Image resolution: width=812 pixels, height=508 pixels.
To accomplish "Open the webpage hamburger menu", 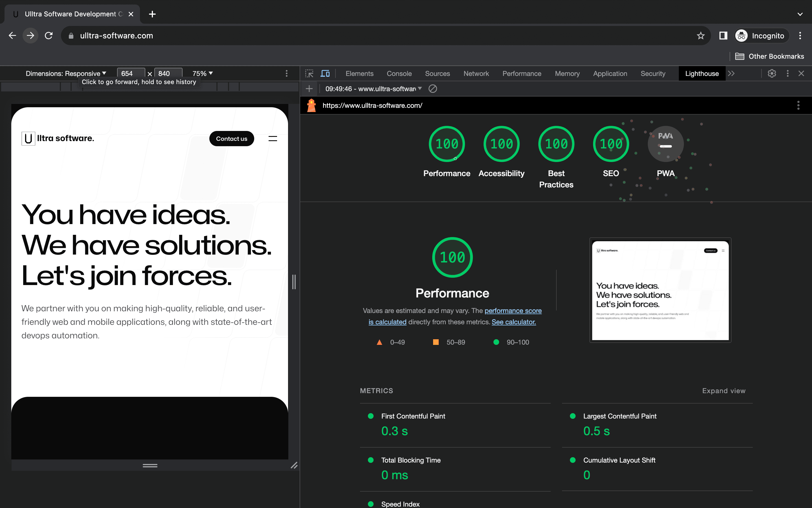I will click(273, 139).
